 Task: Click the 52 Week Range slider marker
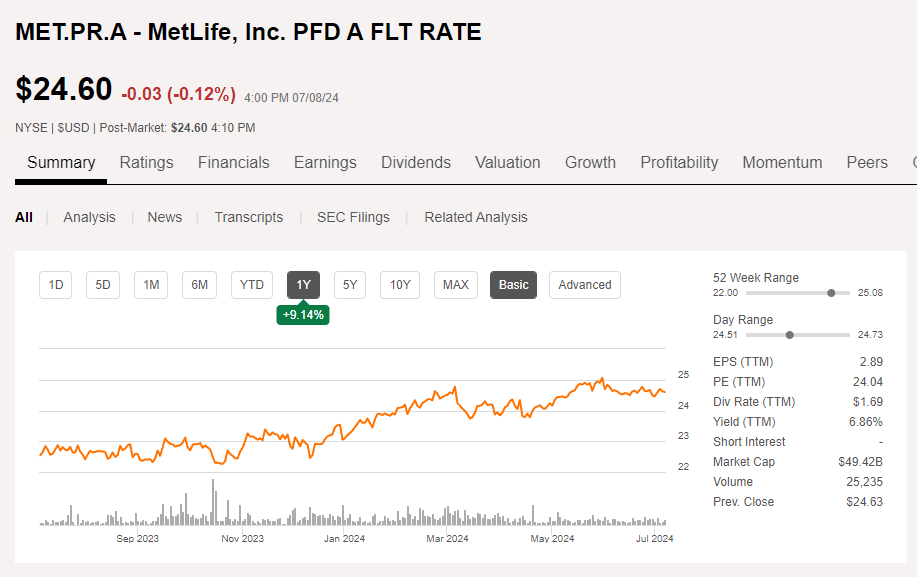[x=830, y=293]
